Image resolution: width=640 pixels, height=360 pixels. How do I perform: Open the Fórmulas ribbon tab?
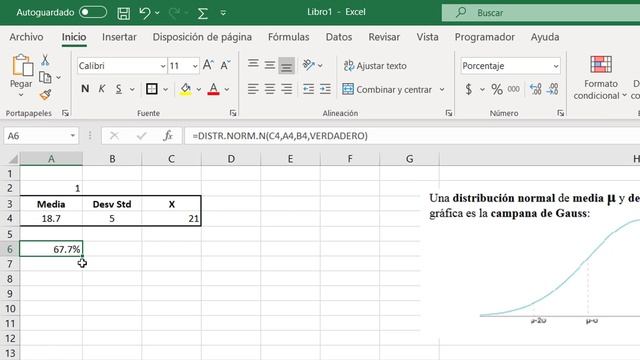[x=289, y=37]
